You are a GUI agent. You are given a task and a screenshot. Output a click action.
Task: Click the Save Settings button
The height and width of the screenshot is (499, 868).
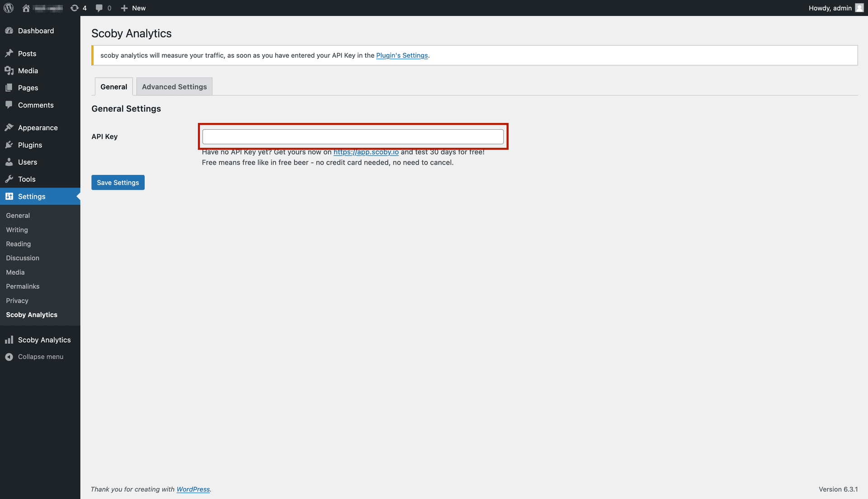118,183
